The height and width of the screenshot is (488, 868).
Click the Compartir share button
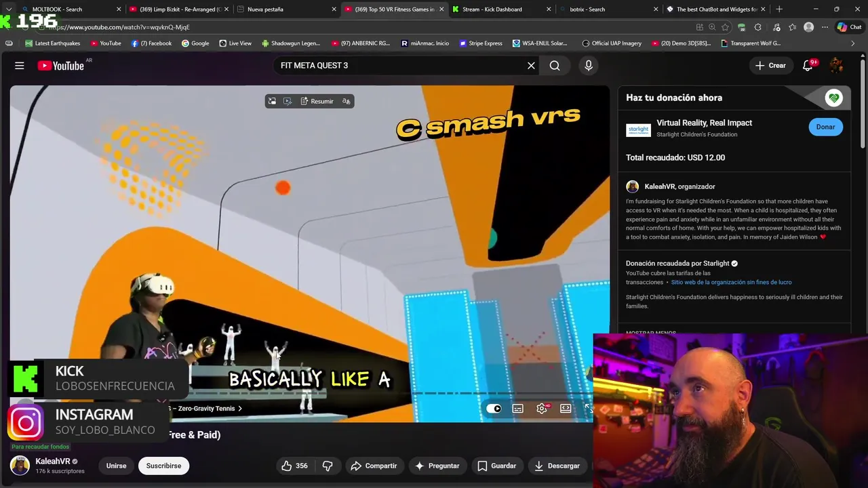click(x=374, y=466)
